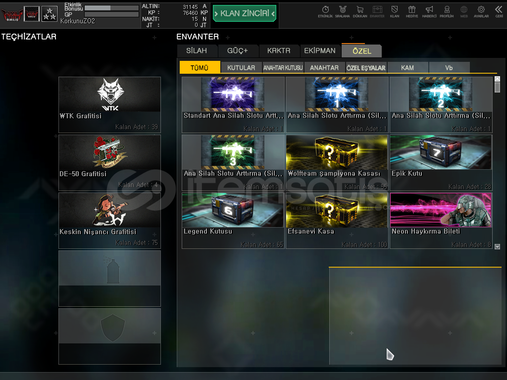Open the Ayarlar gear icon

point(481,11)
